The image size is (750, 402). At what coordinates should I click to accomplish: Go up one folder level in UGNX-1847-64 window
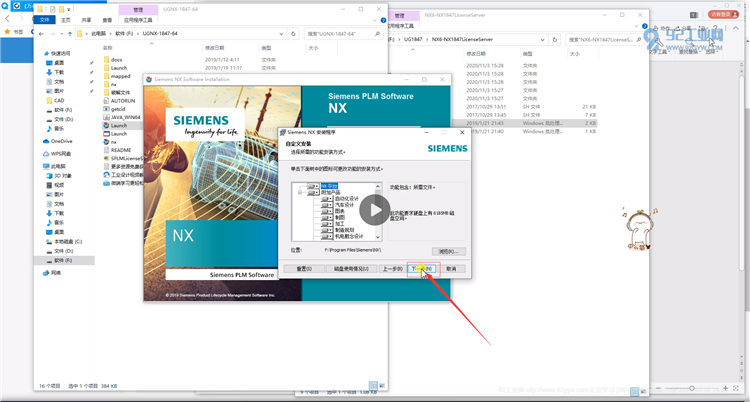click(70, 34)
